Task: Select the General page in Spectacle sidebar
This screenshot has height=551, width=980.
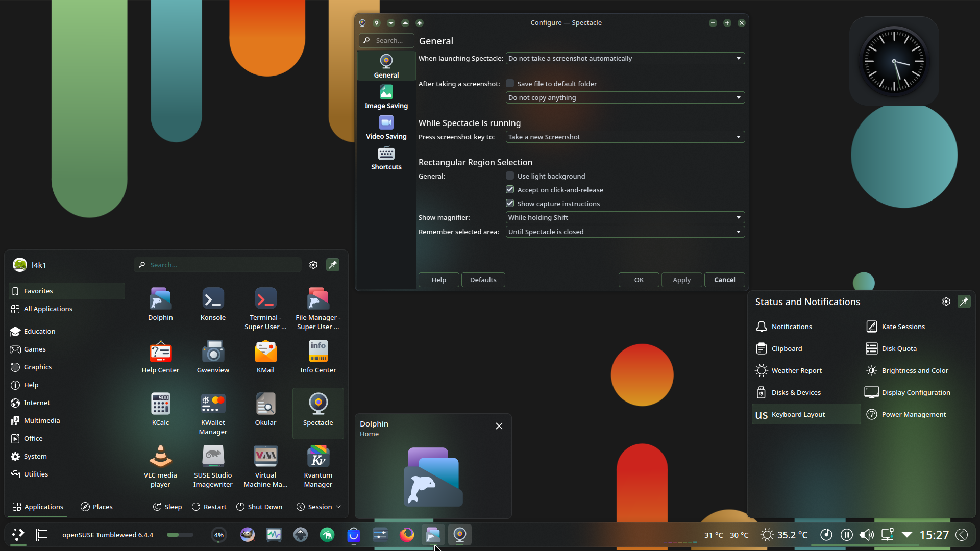Action: pos(386,66)
